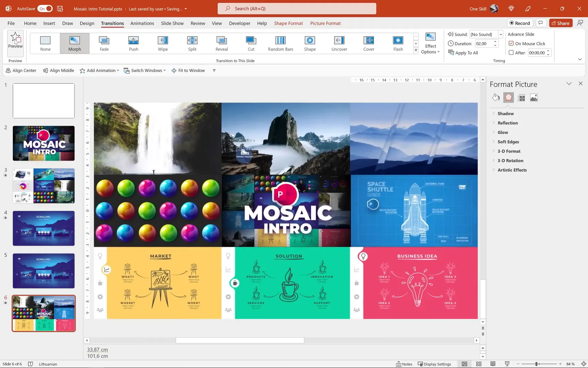The height and width of the screenshot is (368, 588).
Task: Pick the Push transition
Action: point(133,43)
